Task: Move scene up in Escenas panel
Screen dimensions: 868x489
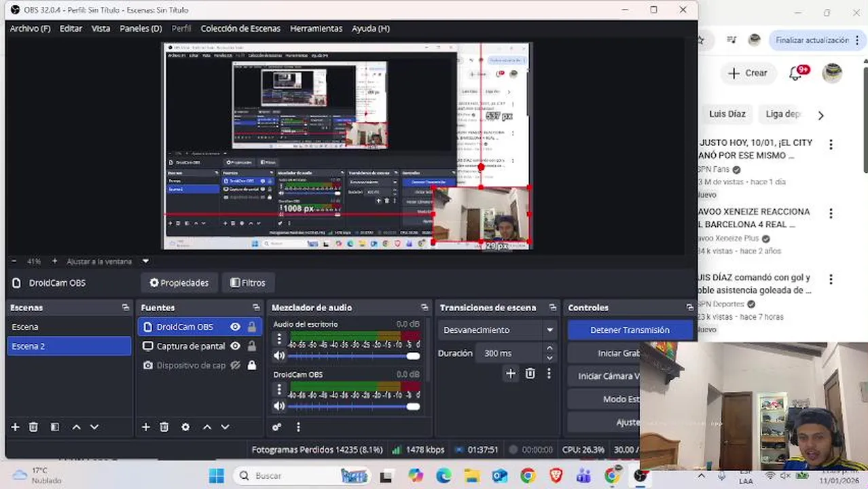Action: tap(76, 427)
